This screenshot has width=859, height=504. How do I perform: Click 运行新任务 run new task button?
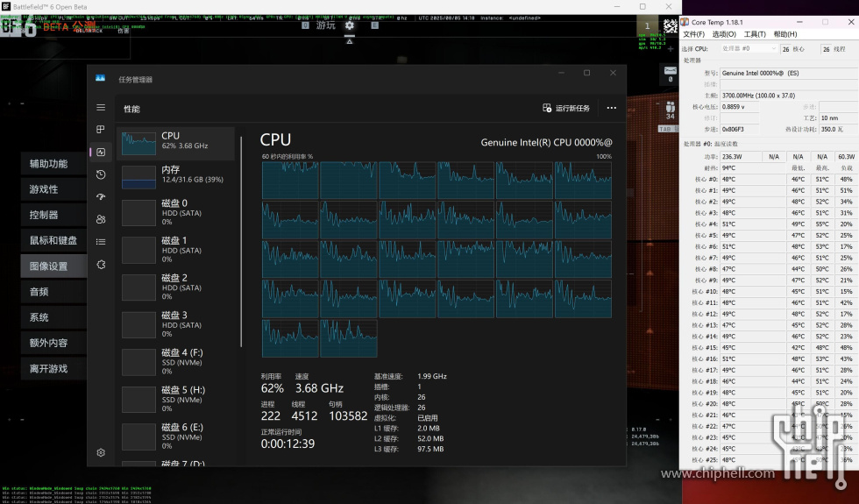click(566, 108)
